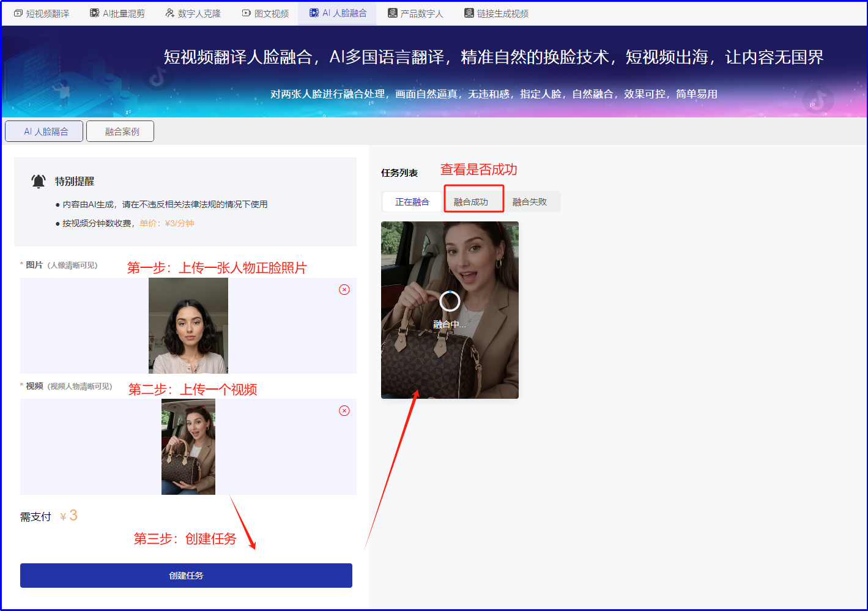Image resolution: width=868 pixels, height=611 pixels.
Task: Click the 短视频翻译 tab icon
Action: tap(18, 13)
